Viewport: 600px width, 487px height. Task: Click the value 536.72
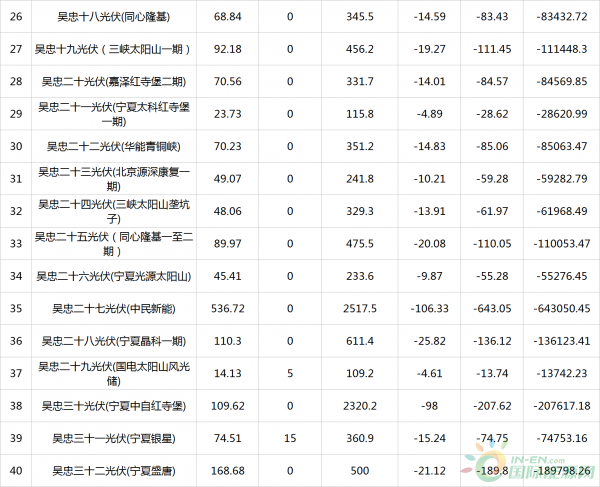pyautogui.click(x=228, y=308)
